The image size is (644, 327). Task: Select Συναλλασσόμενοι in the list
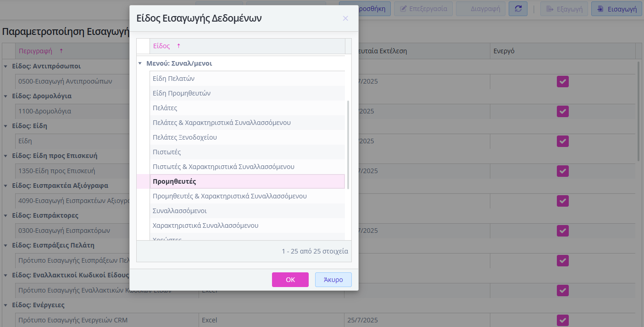(247, 211)
